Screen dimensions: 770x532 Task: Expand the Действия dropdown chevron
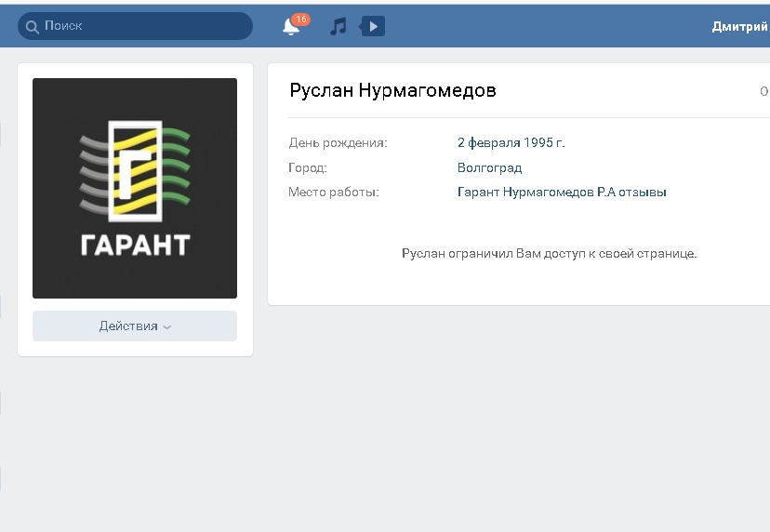coord(167,327)
